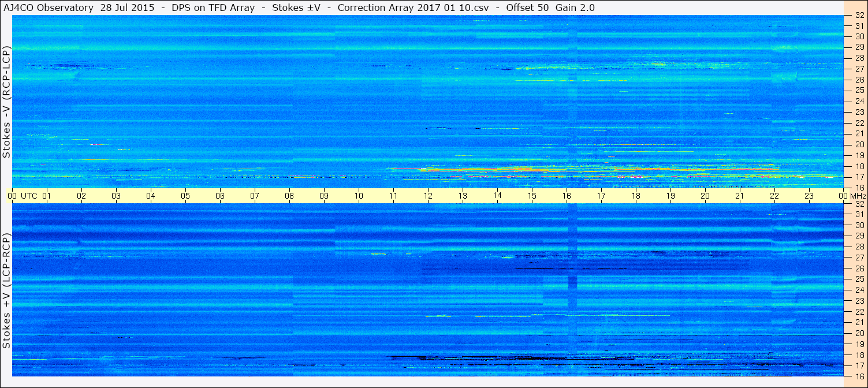Select the 10 hour time marker
The width and height of the screenshot is (868, 388).
tap(359, 196)
